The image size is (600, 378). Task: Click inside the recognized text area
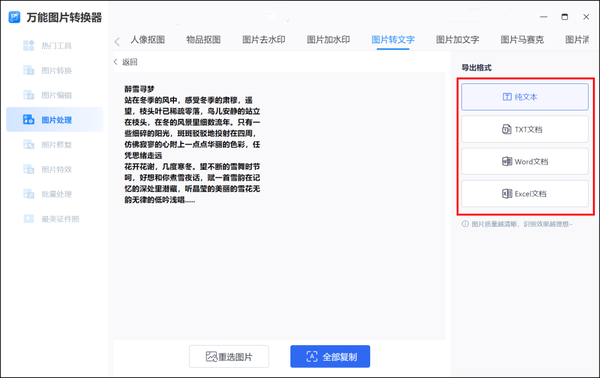280,206
